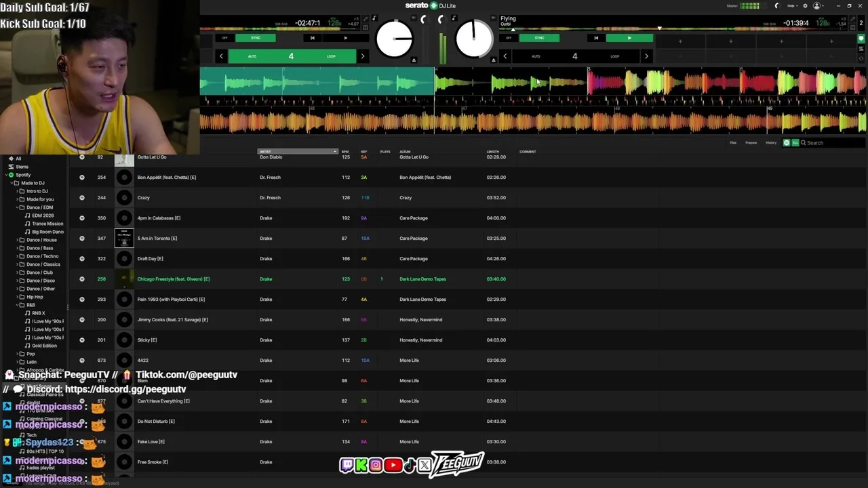Open the Files panel
Viewport: 868px width, 488px height.
pos(733,143)
